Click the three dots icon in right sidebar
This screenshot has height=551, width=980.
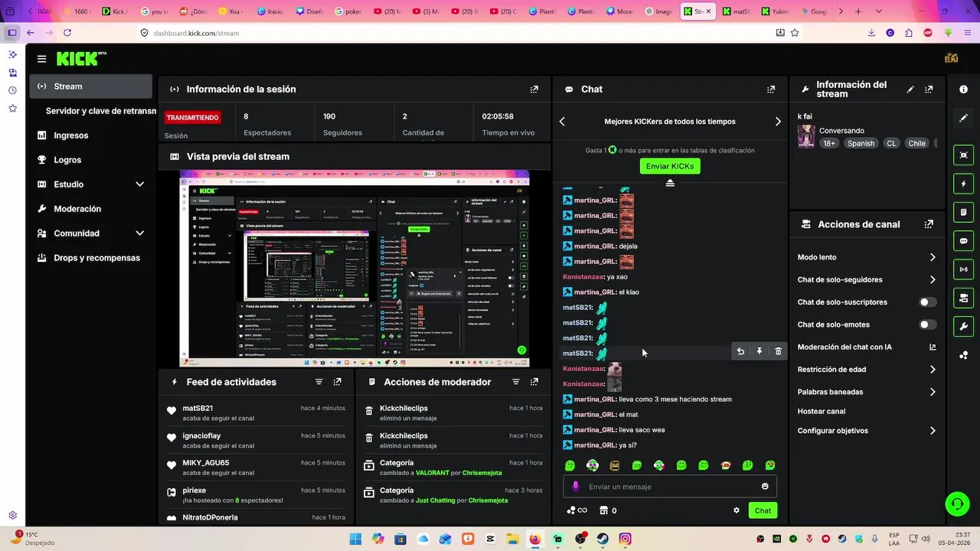(x=963, y=354)
